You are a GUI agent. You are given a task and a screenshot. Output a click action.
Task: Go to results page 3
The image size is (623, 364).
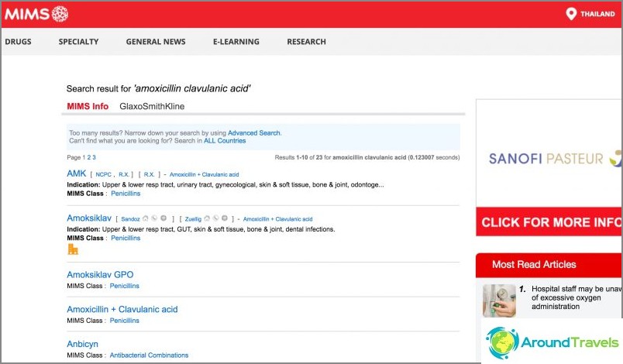point(95,157)
